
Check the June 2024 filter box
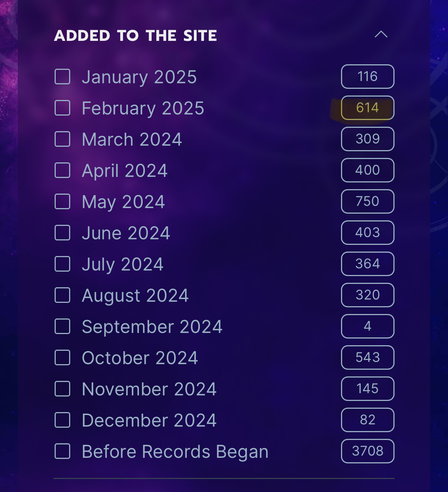coord(62,233)
